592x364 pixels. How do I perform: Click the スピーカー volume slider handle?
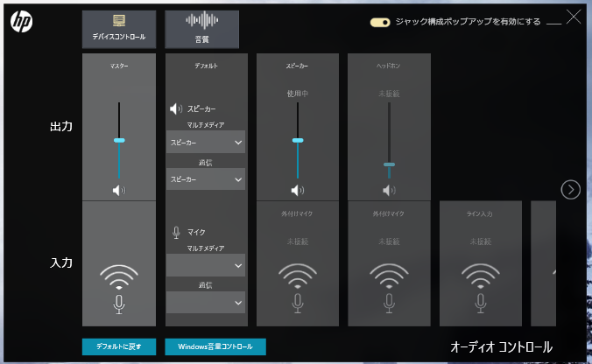298,140
